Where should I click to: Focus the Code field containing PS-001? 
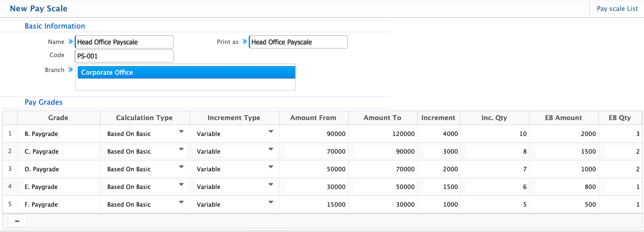(x=124, y=56)
